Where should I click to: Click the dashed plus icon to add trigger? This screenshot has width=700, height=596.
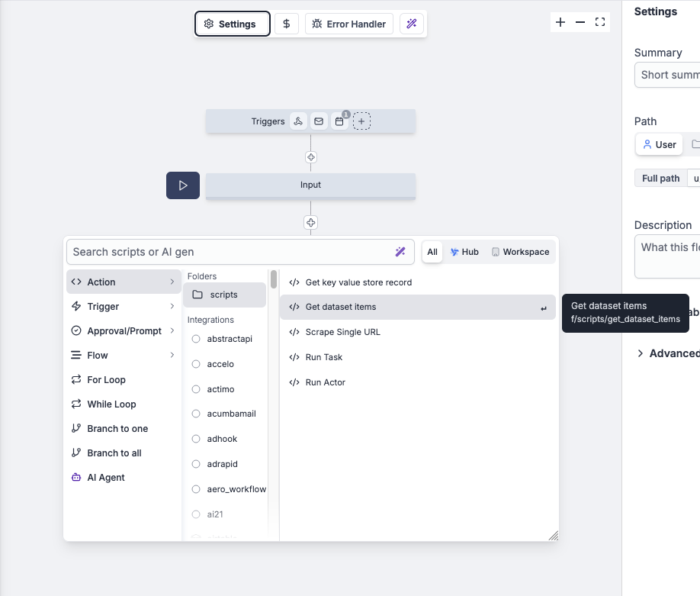362,121
